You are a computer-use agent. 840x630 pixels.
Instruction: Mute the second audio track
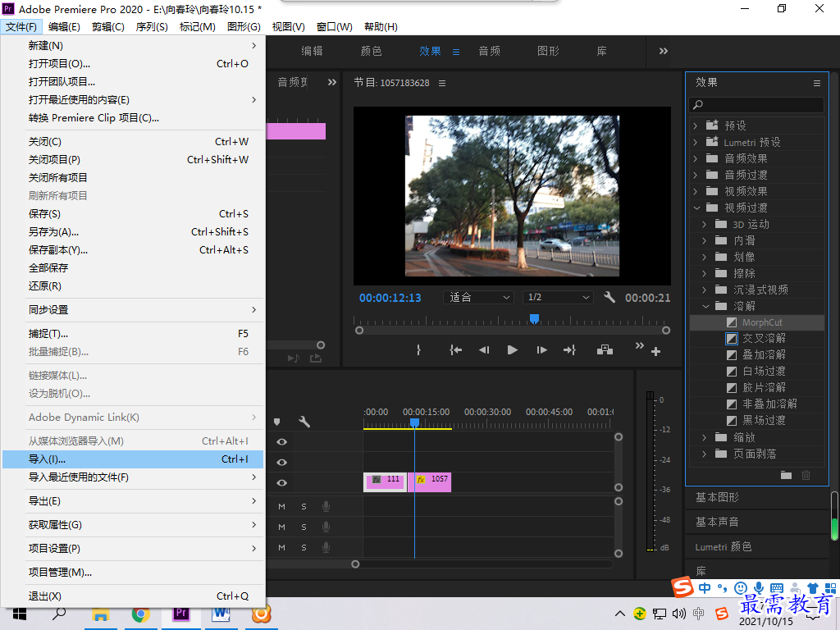tap(282, 527)
